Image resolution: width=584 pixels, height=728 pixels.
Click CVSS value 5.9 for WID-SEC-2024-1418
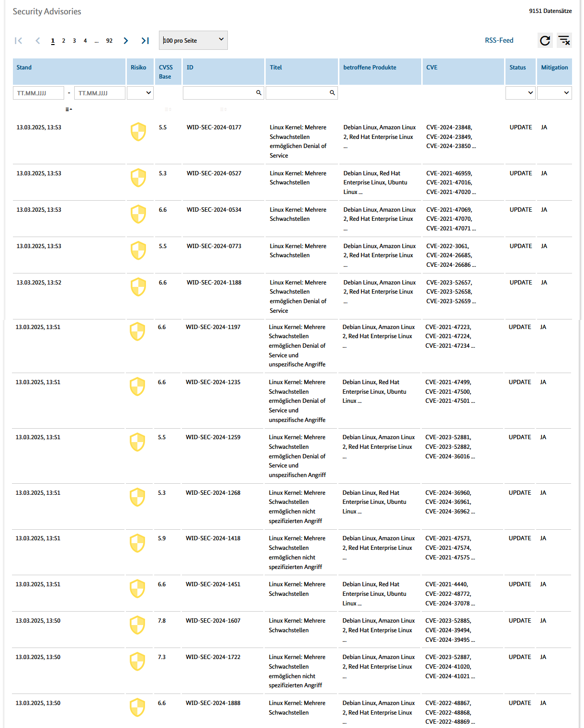click(x=162, y=538)
